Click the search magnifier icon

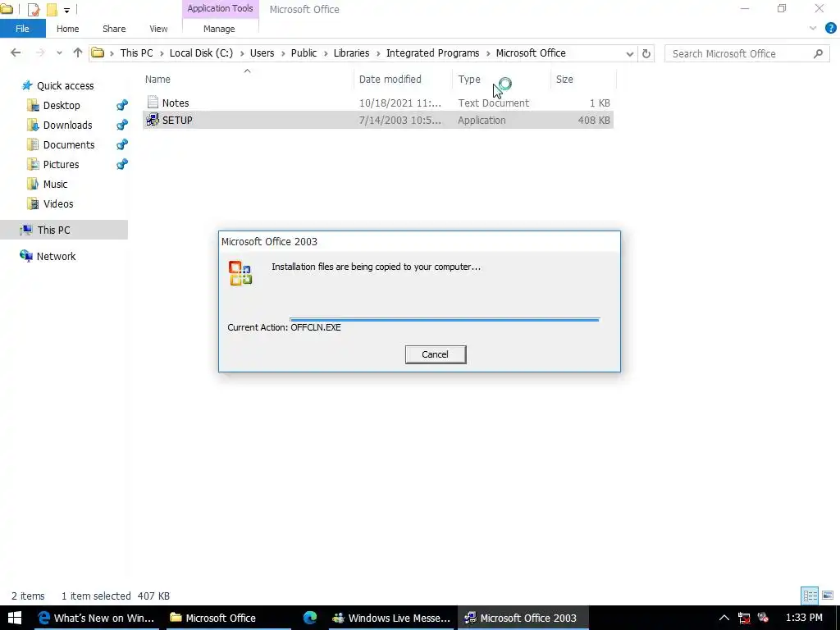[818, 53]
